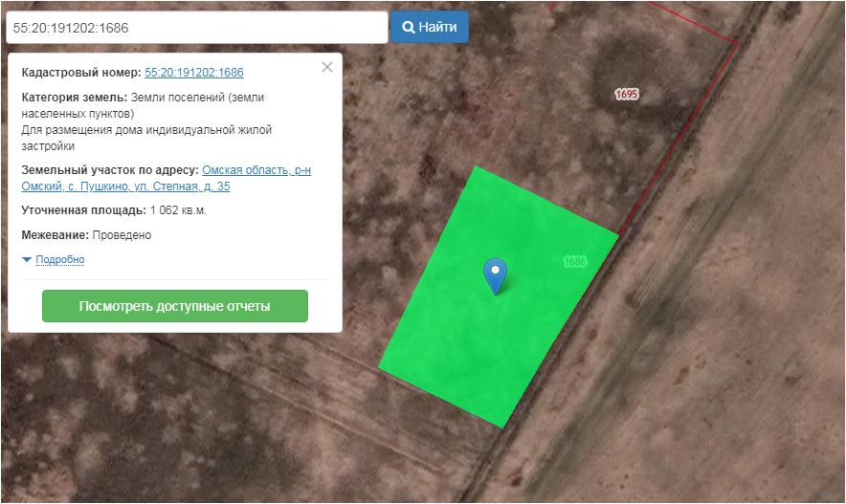Click the Найти search button
This screenshot has width=846, height=504.
(x=430, y=27)
